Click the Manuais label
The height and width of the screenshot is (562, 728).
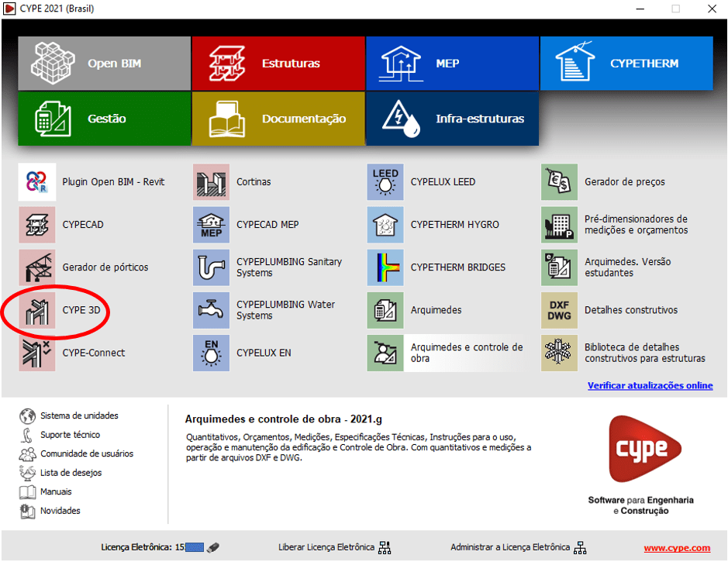[x=56, y=492]
